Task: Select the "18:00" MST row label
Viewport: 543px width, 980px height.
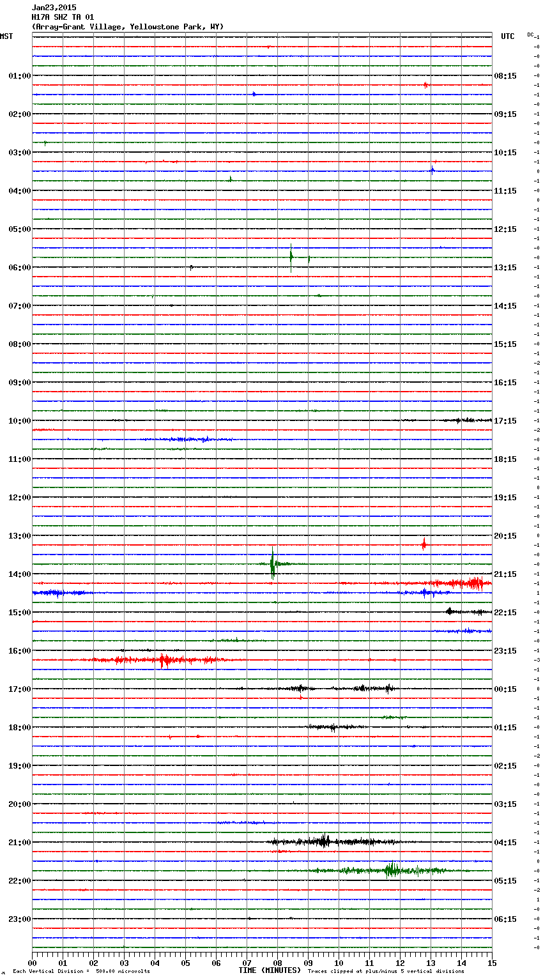Action: point(20,728)
